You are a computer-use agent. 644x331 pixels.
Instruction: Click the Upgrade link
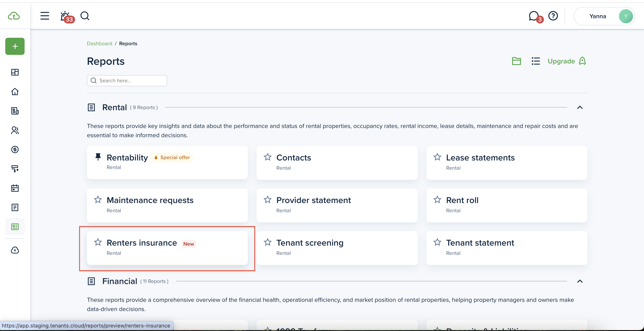pyautogui.click(x=567, y=61)
